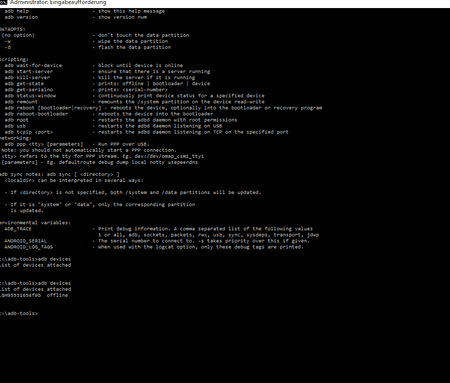This screenshot has width=450, height=383.
Task: Click 'When used with the logcat option' text
Action: click(201, 247)
